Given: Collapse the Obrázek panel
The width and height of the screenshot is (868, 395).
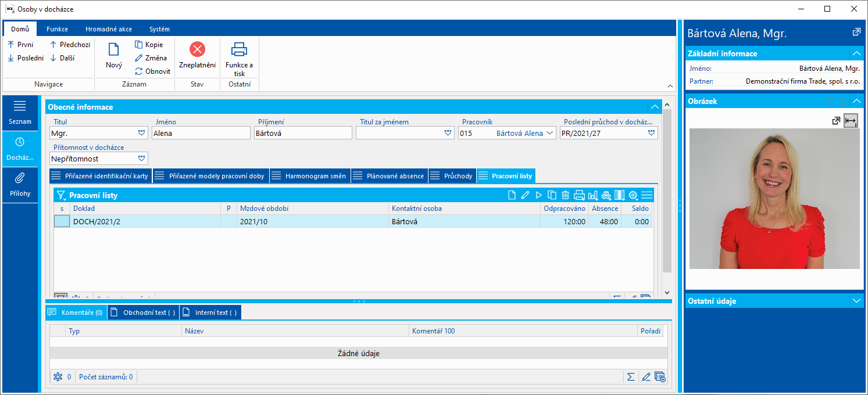Looking at the screenshot, I should tap(856, 101).
